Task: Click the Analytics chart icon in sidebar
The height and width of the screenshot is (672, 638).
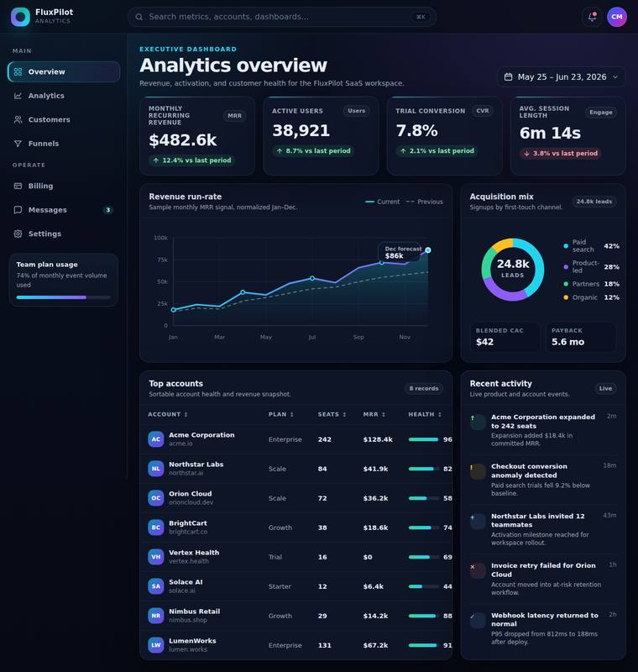Action: click(x=18, y=96)
